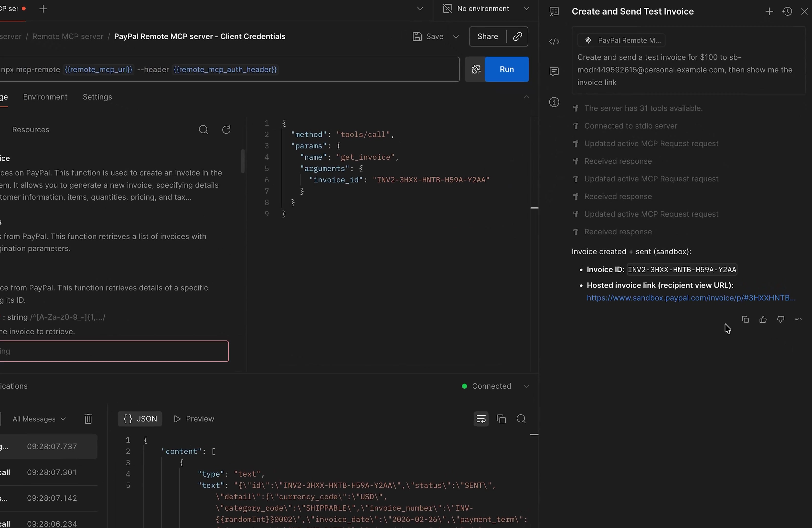Screen dimensions: 812x528
Task: Copy the share link with the chain icon
Action: [518, 36]
